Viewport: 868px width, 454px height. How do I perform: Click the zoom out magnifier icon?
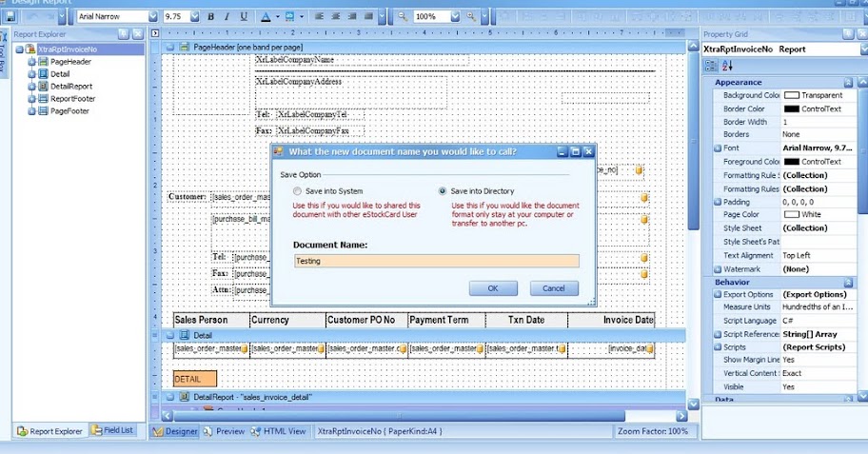pos(403,16)
